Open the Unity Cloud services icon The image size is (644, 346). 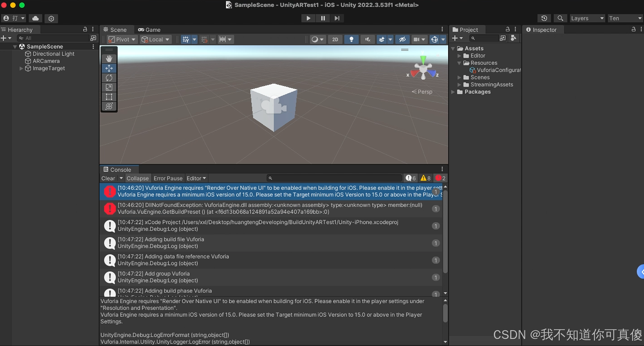(36, 18)
